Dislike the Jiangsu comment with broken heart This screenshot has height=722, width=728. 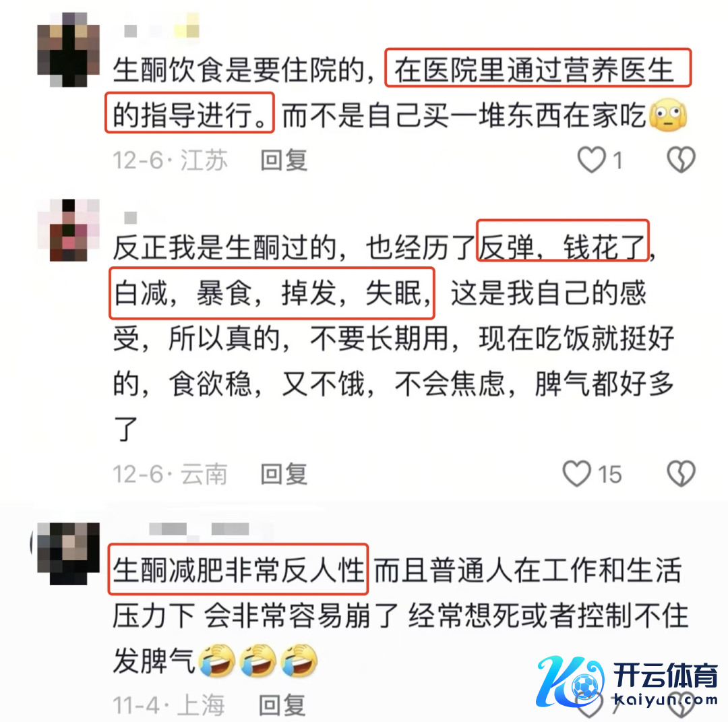point(681,159)
